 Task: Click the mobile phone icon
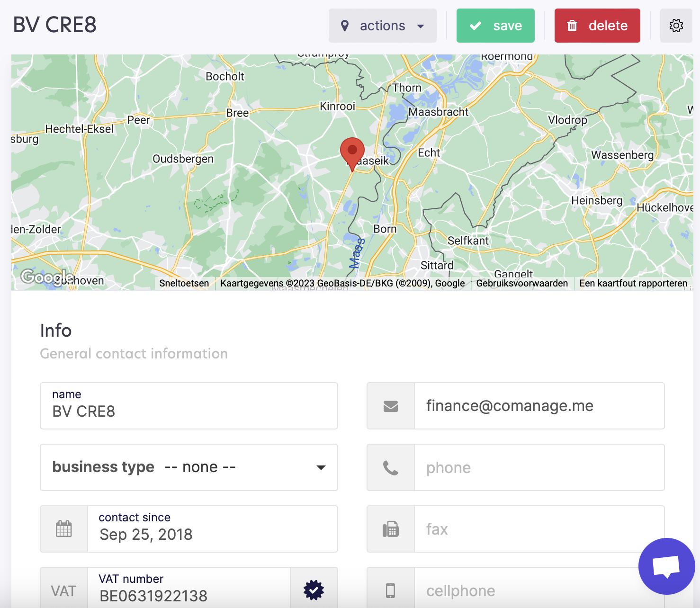[391, 590]
